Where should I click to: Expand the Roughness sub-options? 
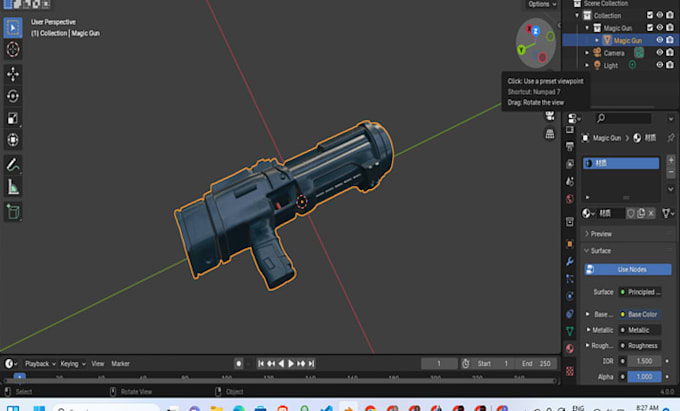(x=588, y=345)
